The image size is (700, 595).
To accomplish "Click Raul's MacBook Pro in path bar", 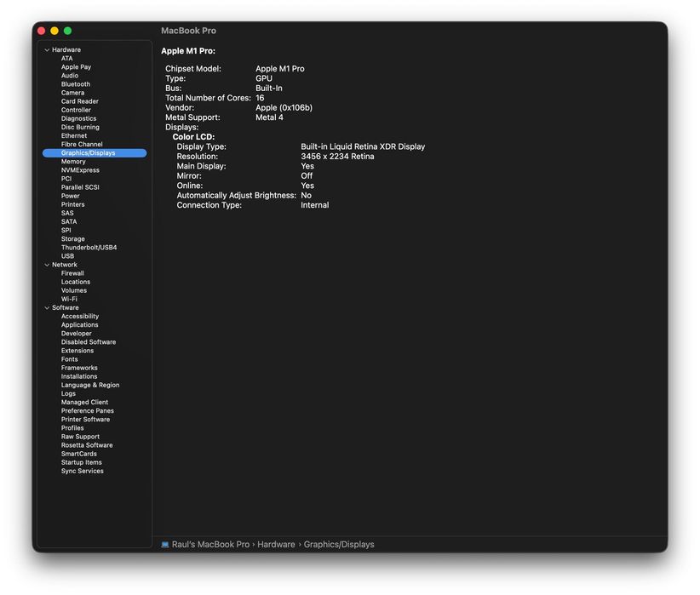I will coord(210,545).
